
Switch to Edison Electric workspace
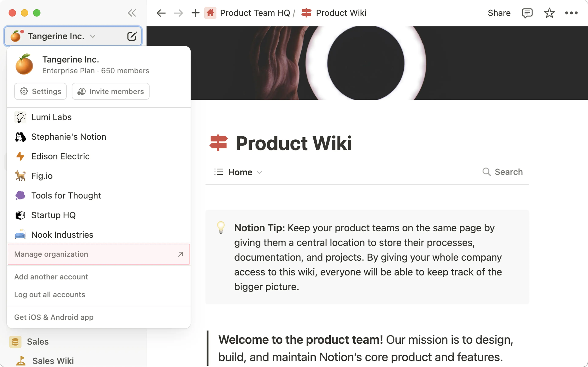60,156
